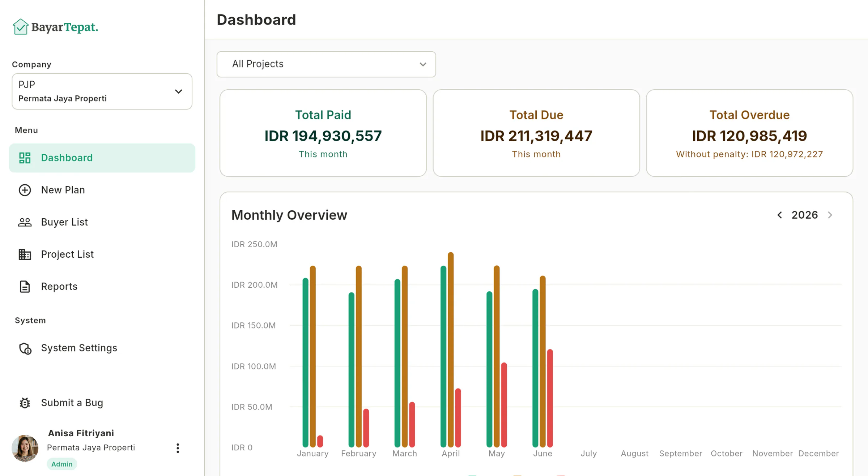Click the IDR 250.0M axis label
The height and width of the screenshot is (476, 868).
pos(254,244)
